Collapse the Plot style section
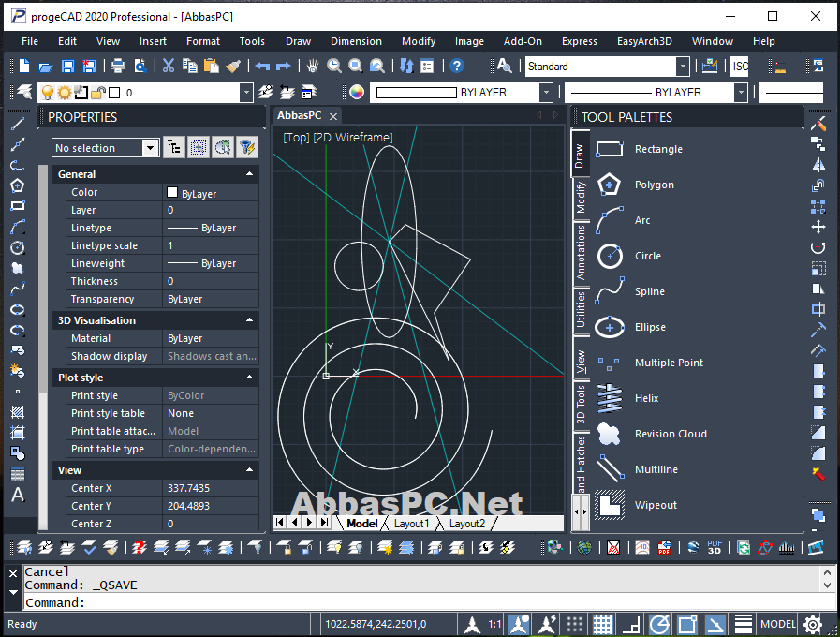Viewport: 840px width, 637px height. point(250,378)
